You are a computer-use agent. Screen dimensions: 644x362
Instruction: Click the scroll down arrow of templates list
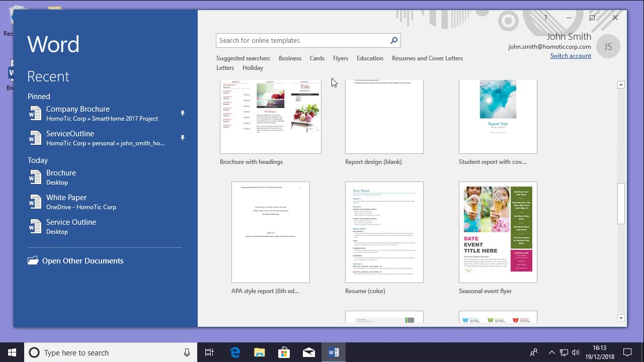click(621, 318)
